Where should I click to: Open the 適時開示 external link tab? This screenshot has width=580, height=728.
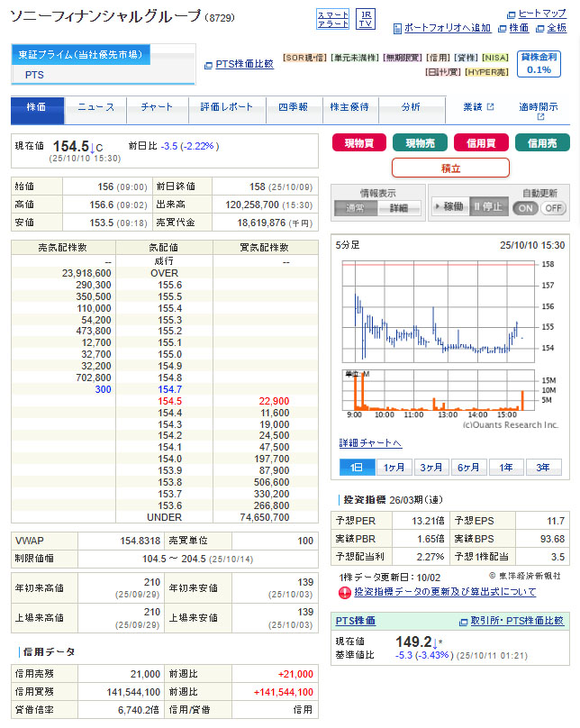[x=538, y=111]
